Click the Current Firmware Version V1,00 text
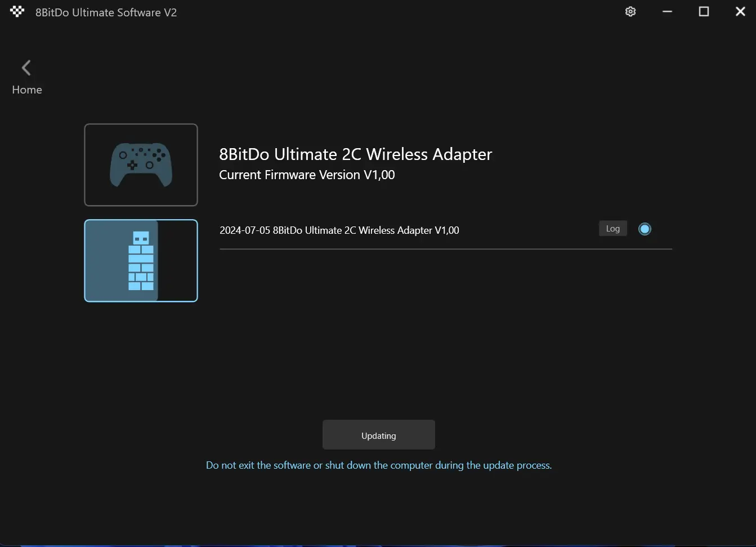Image resolution: width=756 pixels, height=547 pixels. click(307, 175)
